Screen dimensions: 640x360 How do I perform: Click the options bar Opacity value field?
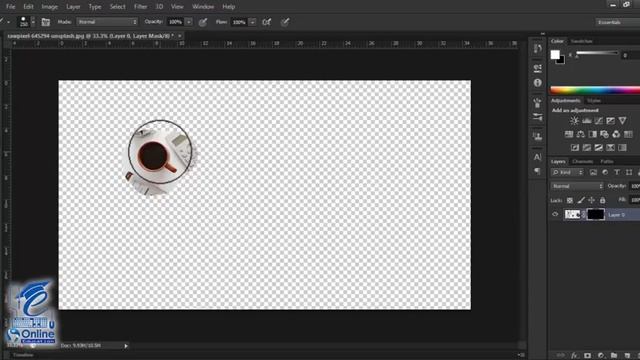[176, 22]
